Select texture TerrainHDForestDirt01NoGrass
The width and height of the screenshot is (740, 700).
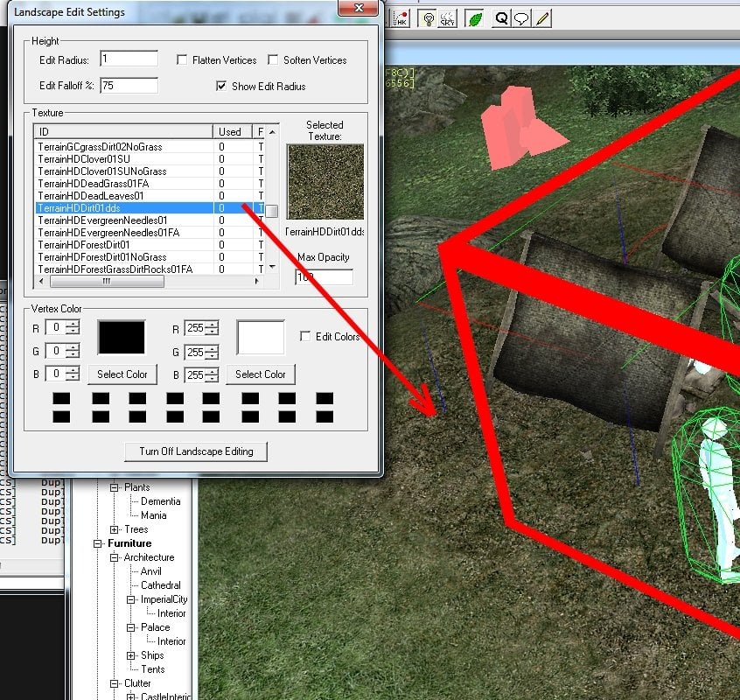tap(149, 257)
